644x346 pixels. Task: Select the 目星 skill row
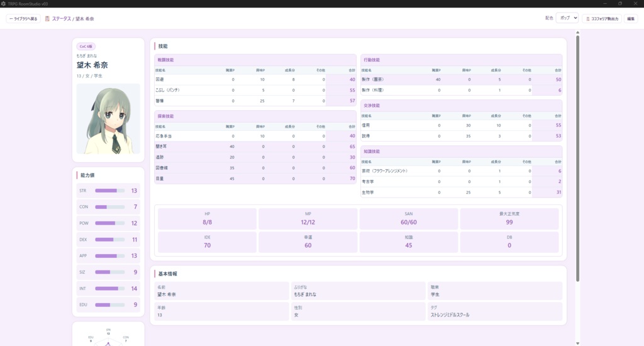click(x=255, y=178)
